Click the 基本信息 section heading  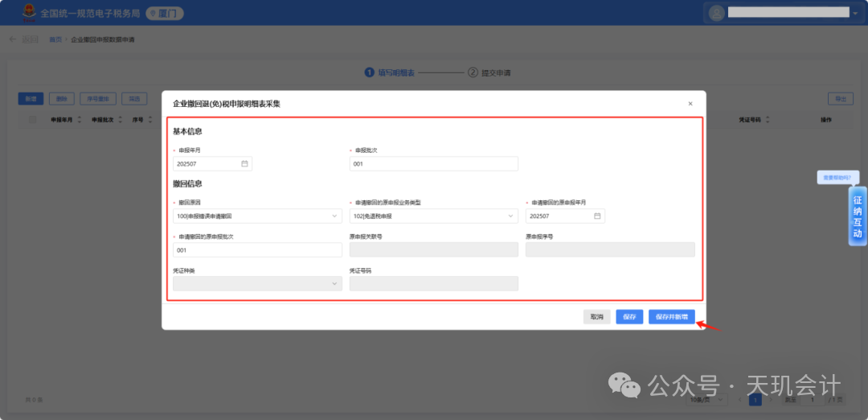coord(187,132)
